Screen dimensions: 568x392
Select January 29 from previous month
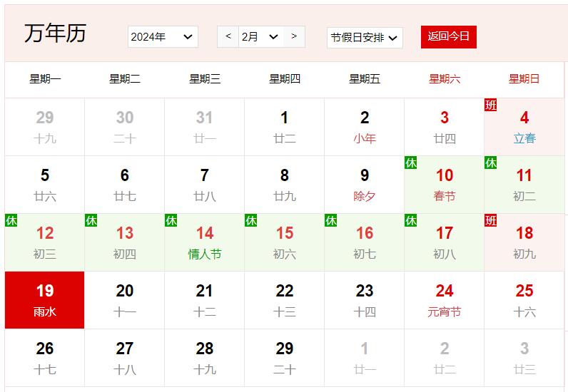(x=45, y=127)
